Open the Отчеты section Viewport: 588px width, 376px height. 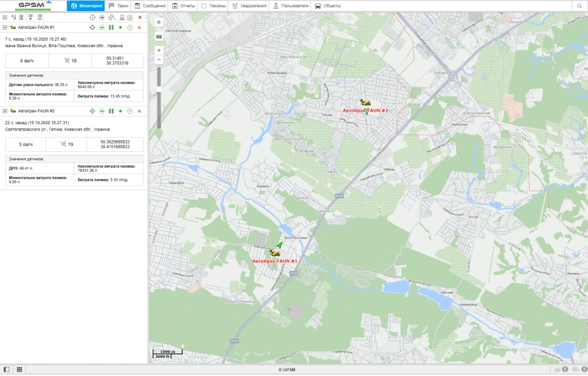(183, 6)
